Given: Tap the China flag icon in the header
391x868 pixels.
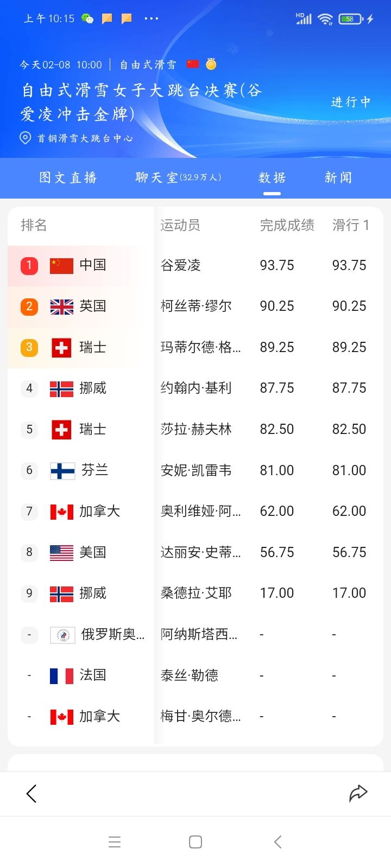Looking at the screenshot, I should click(x=193, y=64).
